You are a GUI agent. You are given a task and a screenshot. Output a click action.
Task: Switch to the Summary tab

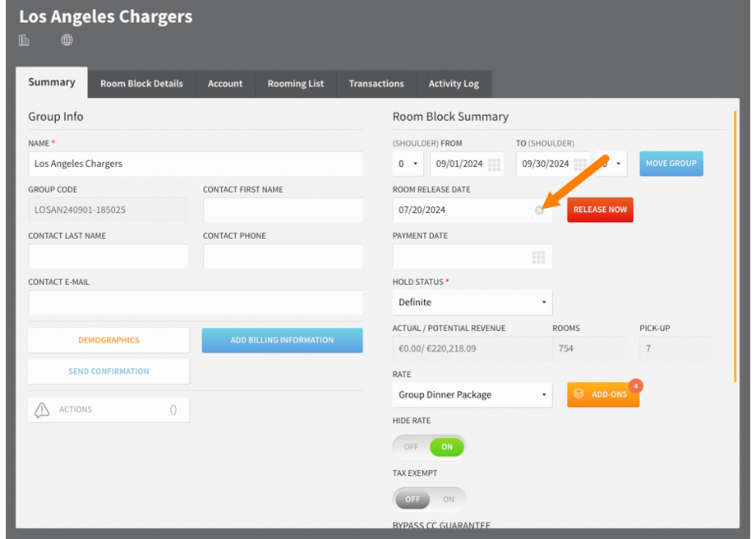point(52,82)
